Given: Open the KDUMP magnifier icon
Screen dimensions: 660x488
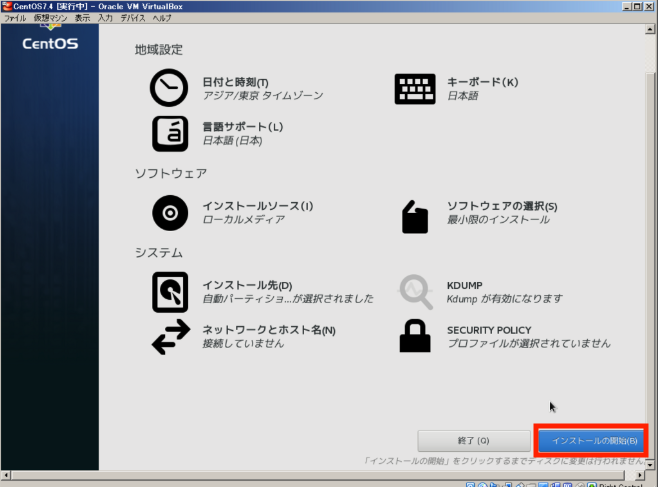Looking at the screenshot, I should [415, 292].
